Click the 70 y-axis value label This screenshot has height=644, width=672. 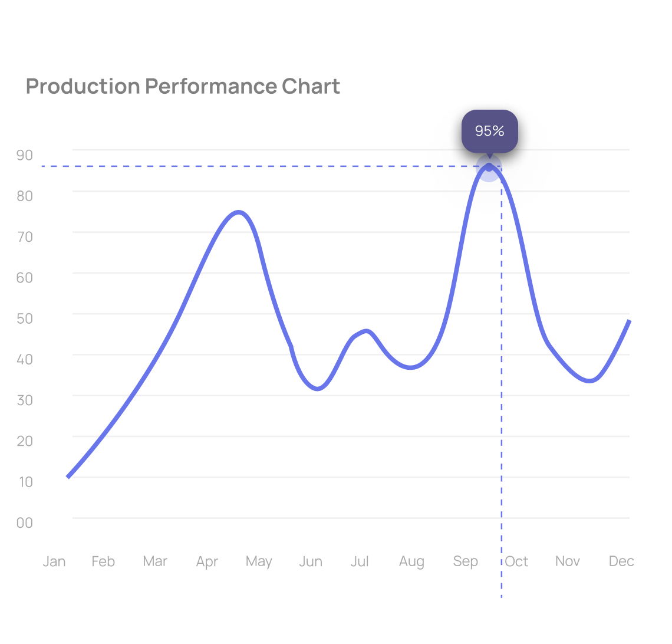(25, 236)
